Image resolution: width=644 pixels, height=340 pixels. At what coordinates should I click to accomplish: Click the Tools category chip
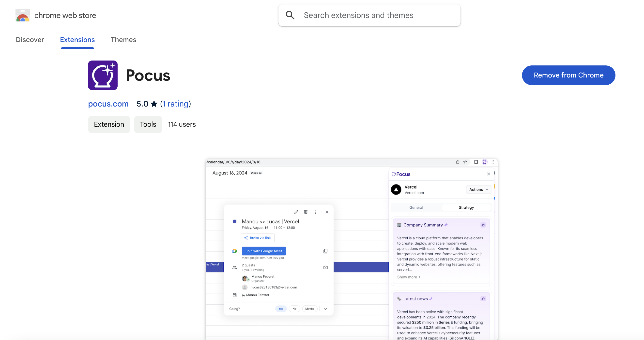pos(148,124)
